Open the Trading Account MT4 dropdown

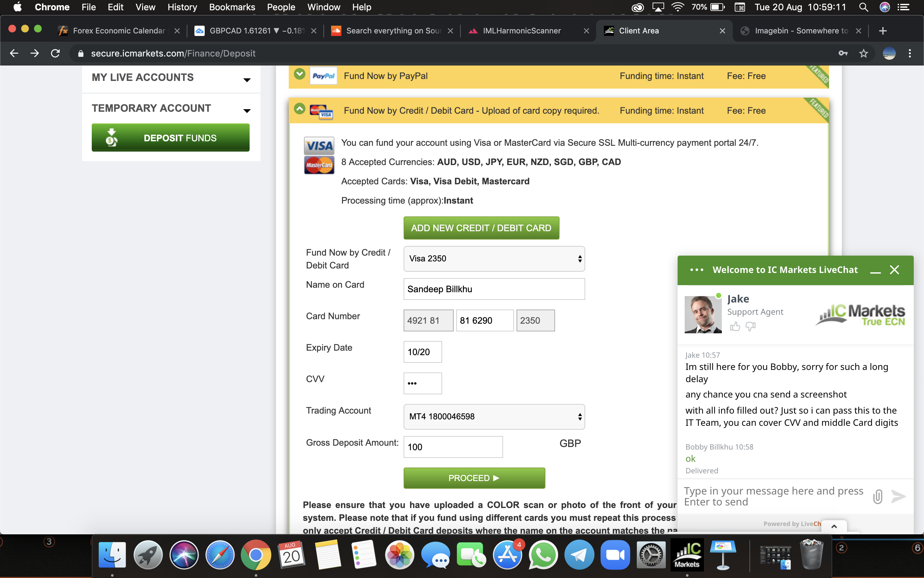[494, 417]
